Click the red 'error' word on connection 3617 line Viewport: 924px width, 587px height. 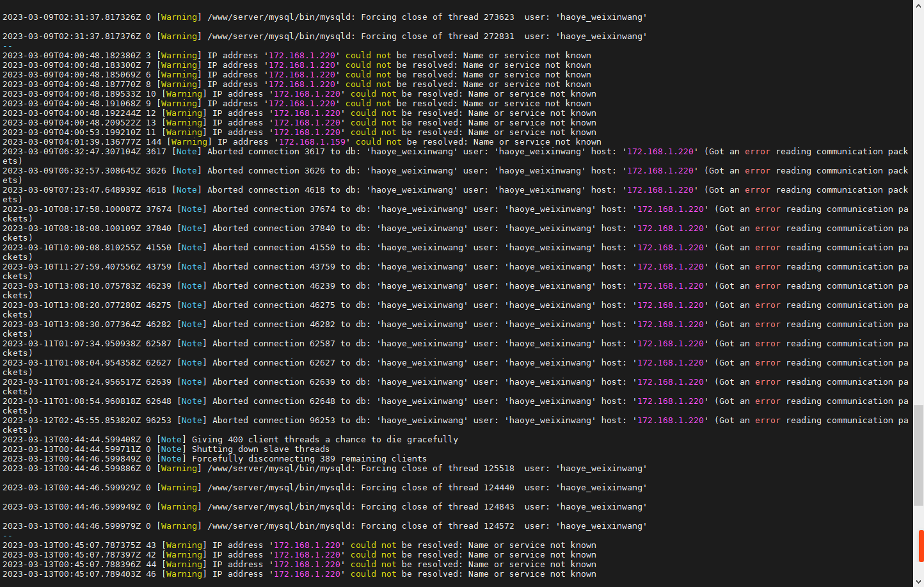(x=757, y=152)
